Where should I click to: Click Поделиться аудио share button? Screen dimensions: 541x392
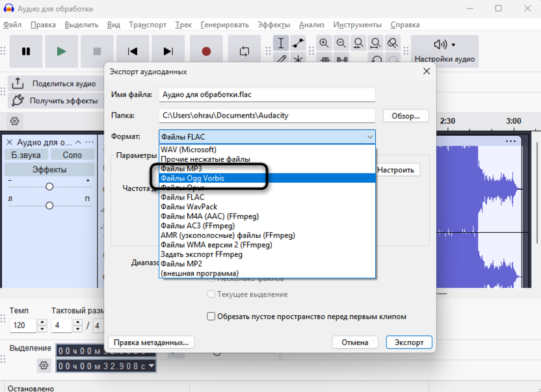pos(56,84)
